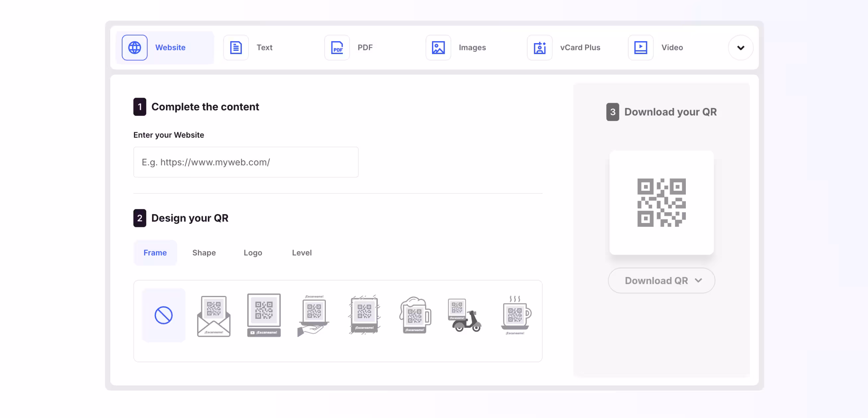This screenshot has width=868, height=418.
Task: Choose the sketchy scribble QR frame
Action: pos(364,314)
